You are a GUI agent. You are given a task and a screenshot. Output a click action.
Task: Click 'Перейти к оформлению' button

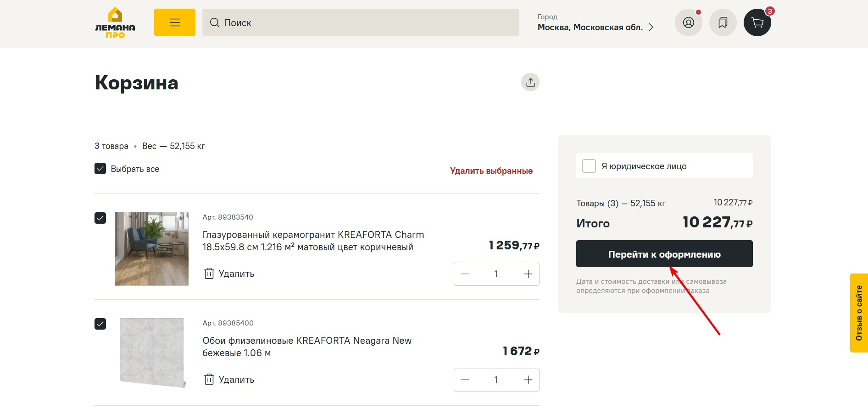(664, 254)
